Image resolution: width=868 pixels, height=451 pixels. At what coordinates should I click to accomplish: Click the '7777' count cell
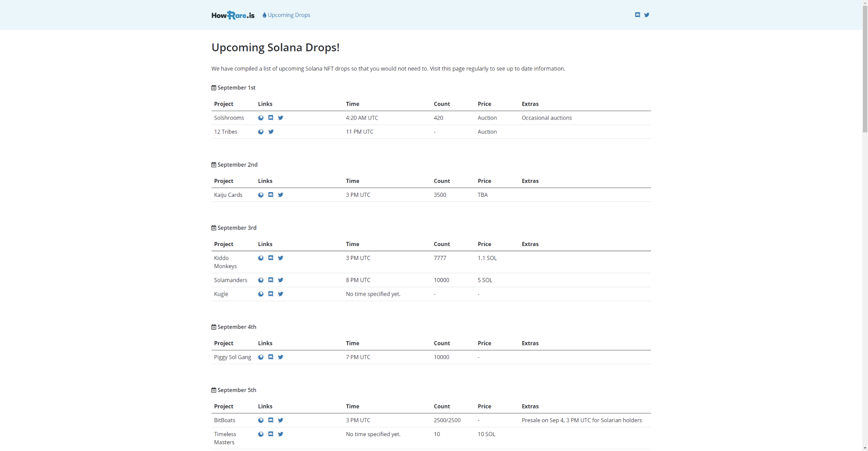pos(440,258)
